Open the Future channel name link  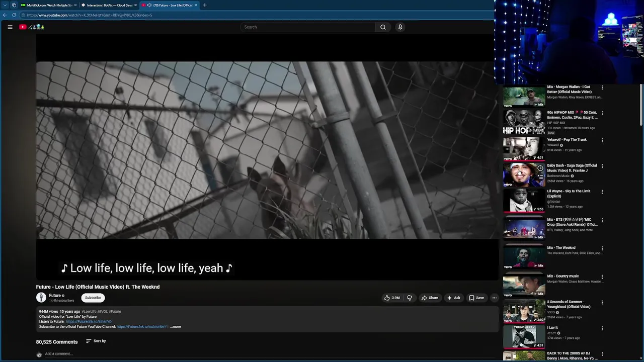pos(55,296)
